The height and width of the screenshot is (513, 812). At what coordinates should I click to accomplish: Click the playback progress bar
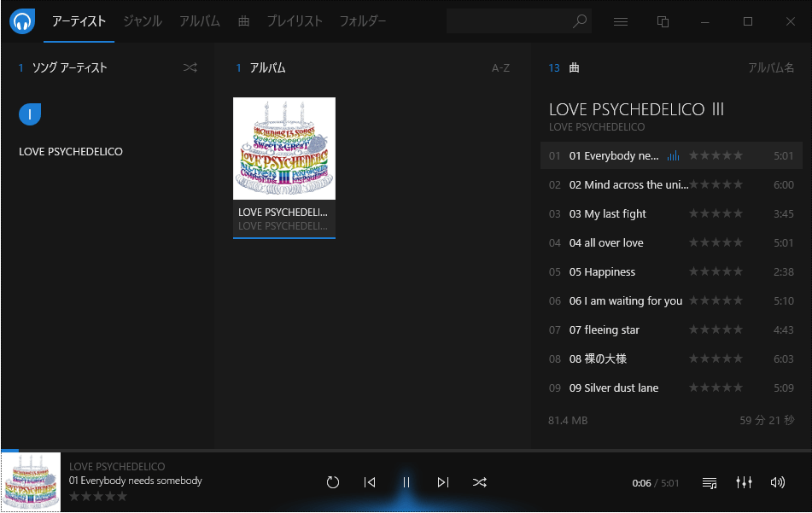click(406, 450)
